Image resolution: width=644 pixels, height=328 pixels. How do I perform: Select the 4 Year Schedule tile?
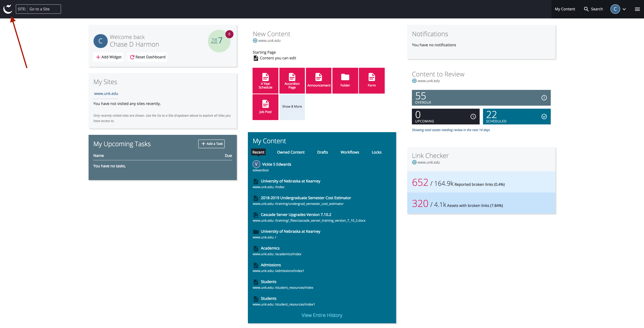pos(265,80)
